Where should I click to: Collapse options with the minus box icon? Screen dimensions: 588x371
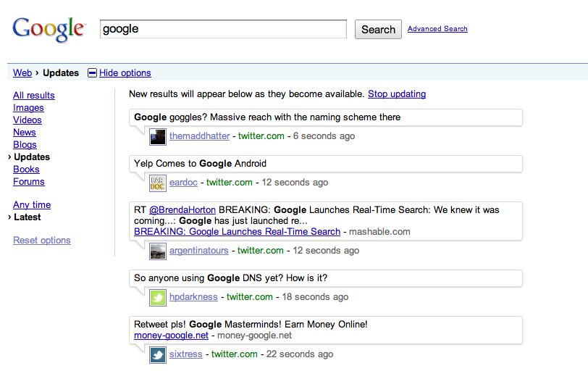(x=92, y=73)
